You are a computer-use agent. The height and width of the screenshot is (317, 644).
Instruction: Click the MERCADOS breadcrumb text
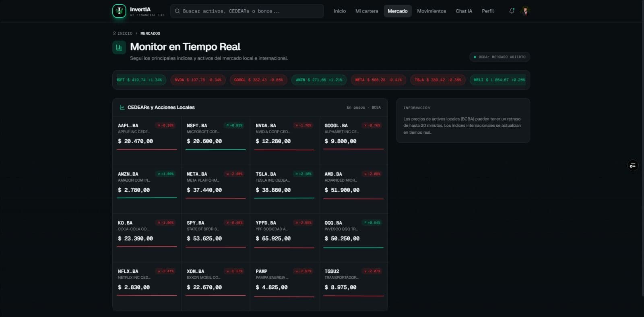[x=150, y=33]
